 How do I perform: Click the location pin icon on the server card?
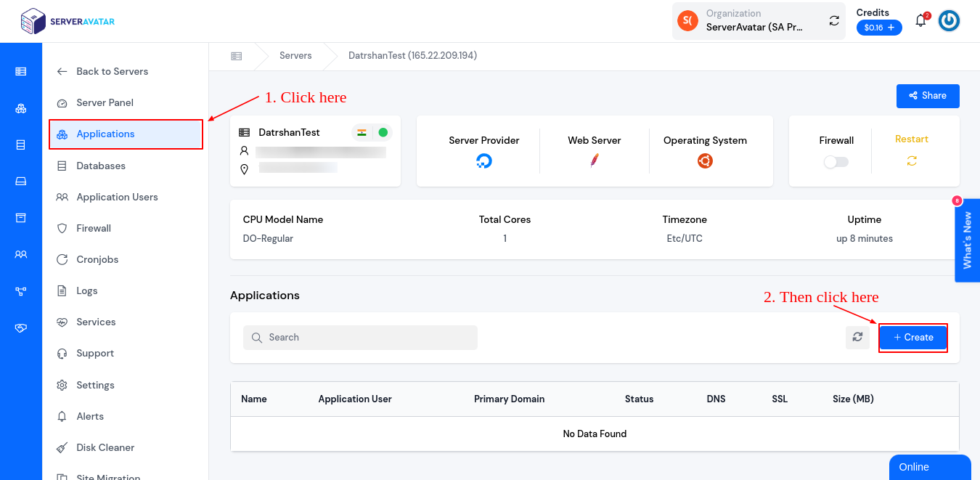[245, 168]
